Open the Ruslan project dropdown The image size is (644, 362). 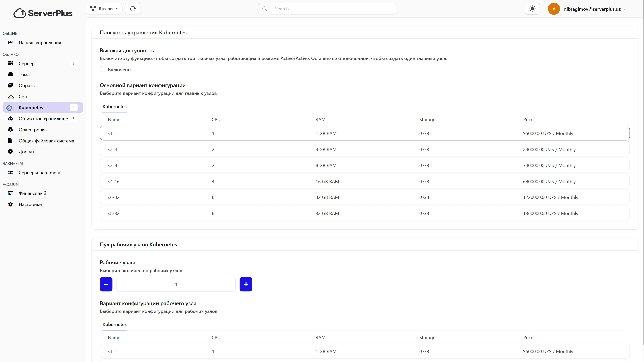pyautogui.click(x=104, y=9)
